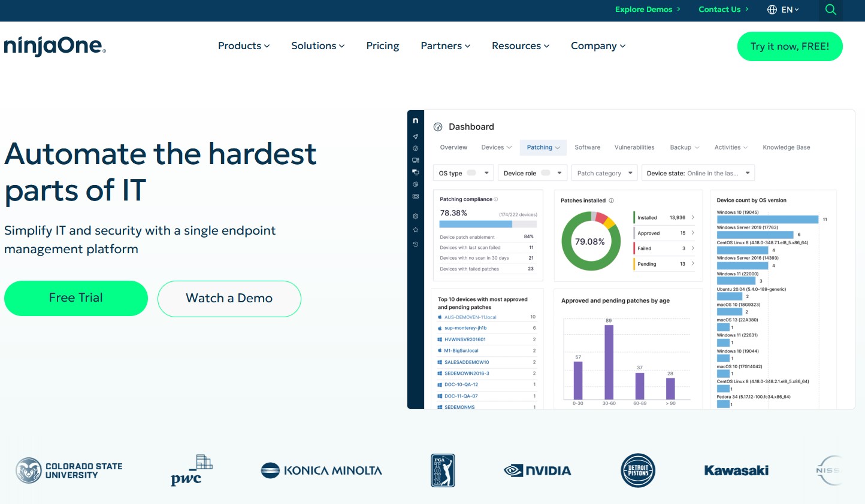The image size is (865, 504).
Task: Click the gauge icon beside the Dashboard title
Action: (x=438, y=127)
